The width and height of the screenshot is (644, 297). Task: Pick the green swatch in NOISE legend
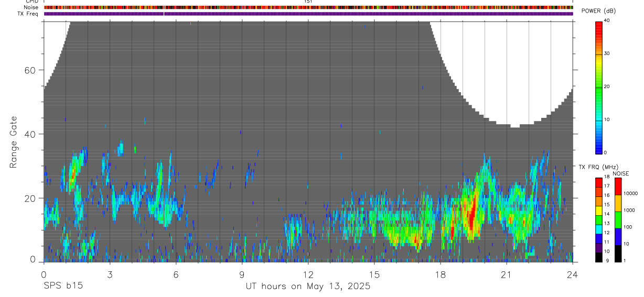coord(618,220)
